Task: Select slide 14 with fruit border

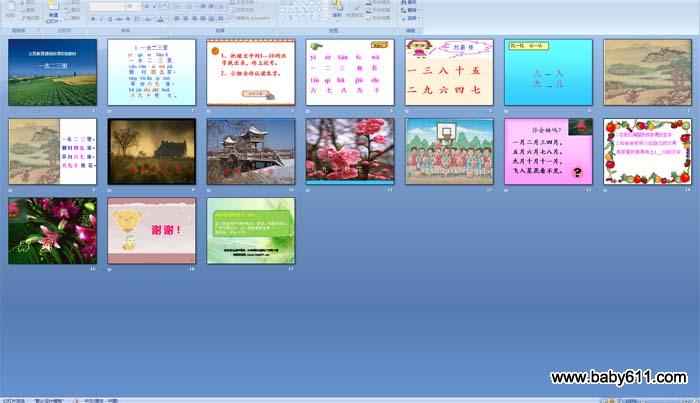Action: 647,151
